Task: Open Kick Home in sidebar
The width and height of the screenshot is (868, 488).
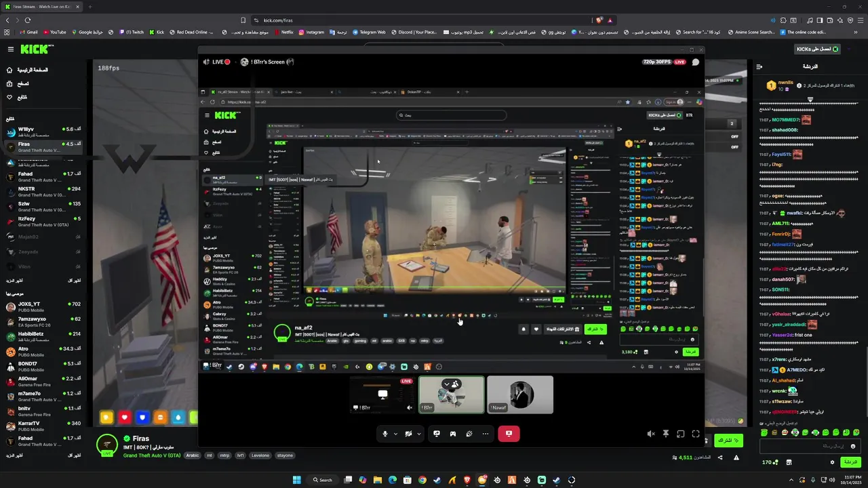Action: [x=27, y=70]
